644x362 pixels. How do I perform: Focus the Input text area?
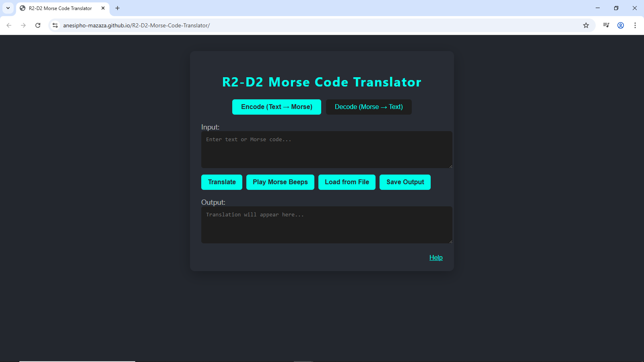(x=327, y=150)
